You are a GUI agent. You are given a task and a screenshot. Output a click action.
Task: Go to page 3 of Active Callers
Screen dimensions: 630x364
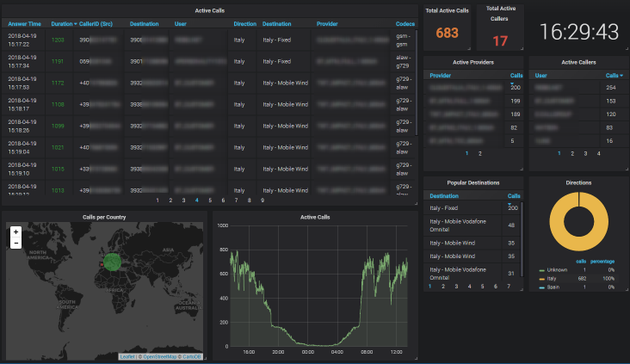pyautogui.click(x=585, y=153)
